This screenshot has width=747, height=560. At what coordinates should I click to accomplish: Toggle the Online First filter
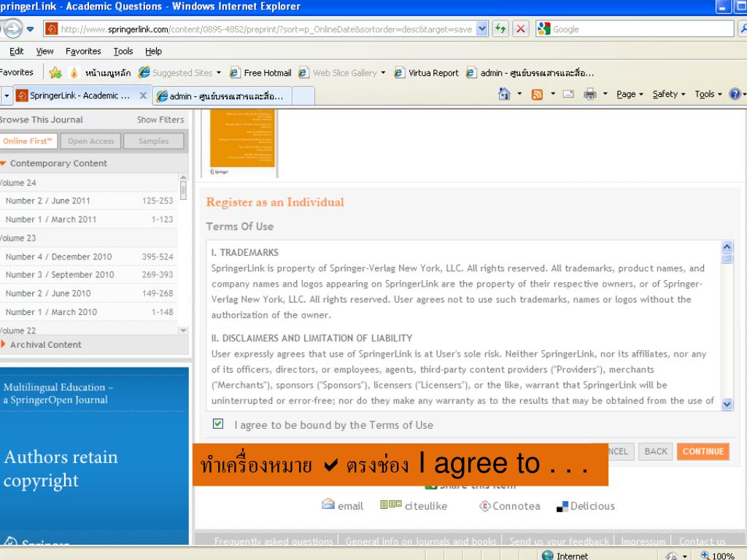point(28,141)
